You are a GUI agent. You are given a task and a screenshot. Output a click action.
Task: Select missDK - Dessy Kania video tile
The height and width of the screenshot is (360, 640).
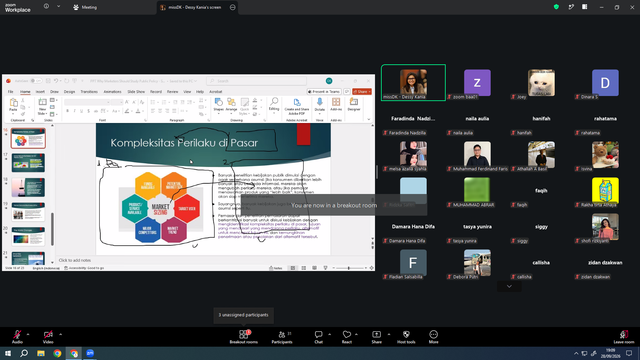(413, 82)
